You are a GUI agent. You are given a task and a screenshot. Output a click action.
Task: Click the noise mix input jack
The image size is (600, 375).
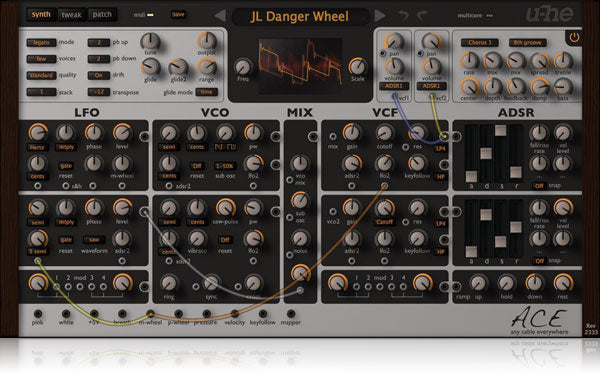(x=290, y=254)
